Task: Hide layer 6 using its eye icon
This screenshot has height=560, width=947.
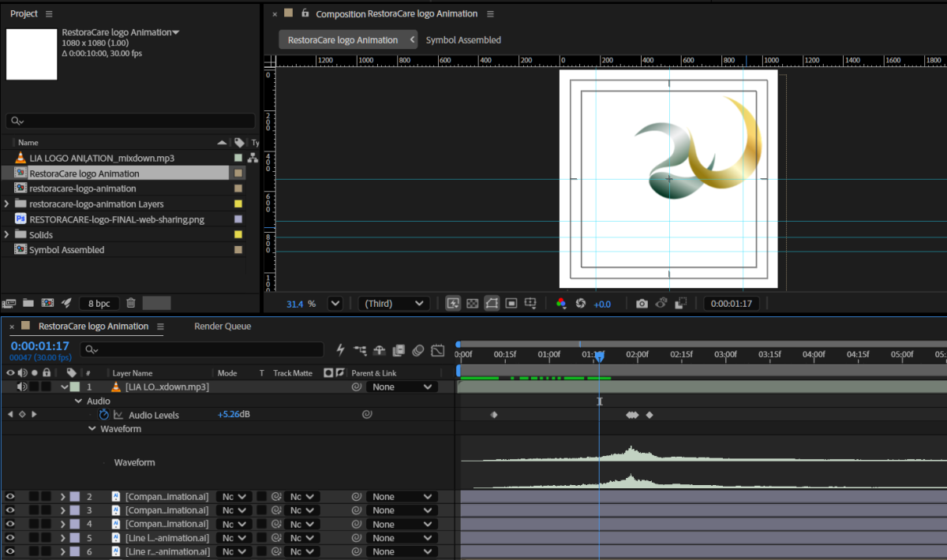Action: [10, 551]
